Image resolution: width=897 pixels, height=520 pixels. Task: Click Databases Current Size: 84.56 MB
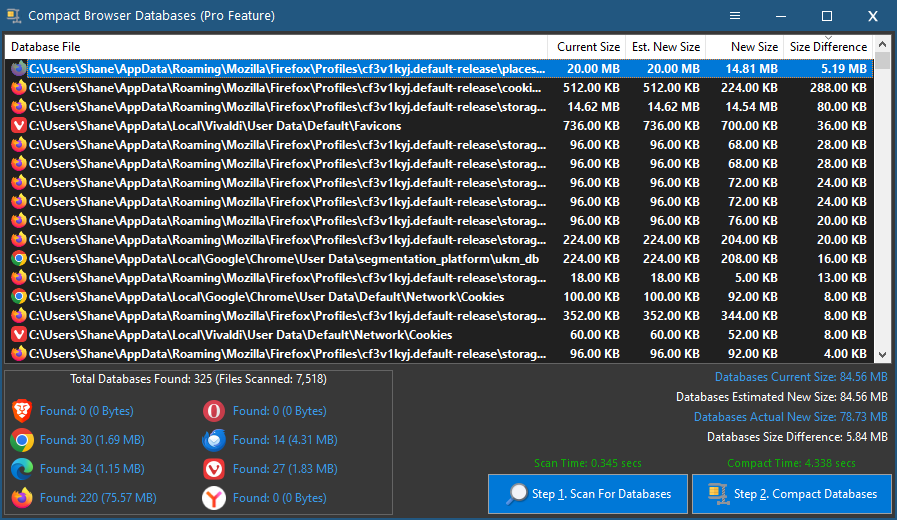[x=801, y=377]
